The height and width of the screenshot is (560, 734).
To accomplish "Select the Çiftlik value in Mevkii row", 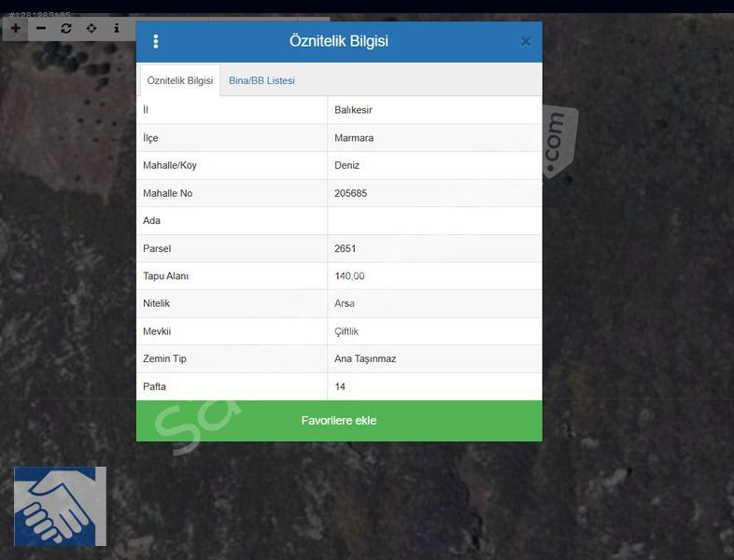I will pos(346,331).
